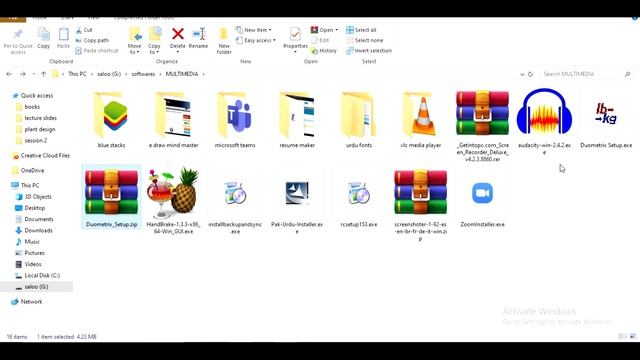
Task: Open plant design in the sidebar
Action: tap(35, 129)
